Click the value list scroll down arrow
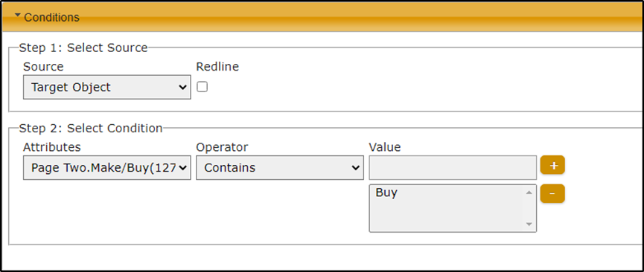Image resolution: width=644 pixels, height=272 pixels. point(529,224)
